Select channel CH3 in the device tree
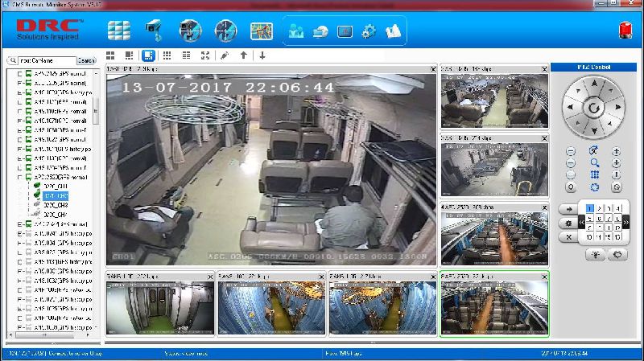Viewport: 644px width, 361px height. coord(56,205)
